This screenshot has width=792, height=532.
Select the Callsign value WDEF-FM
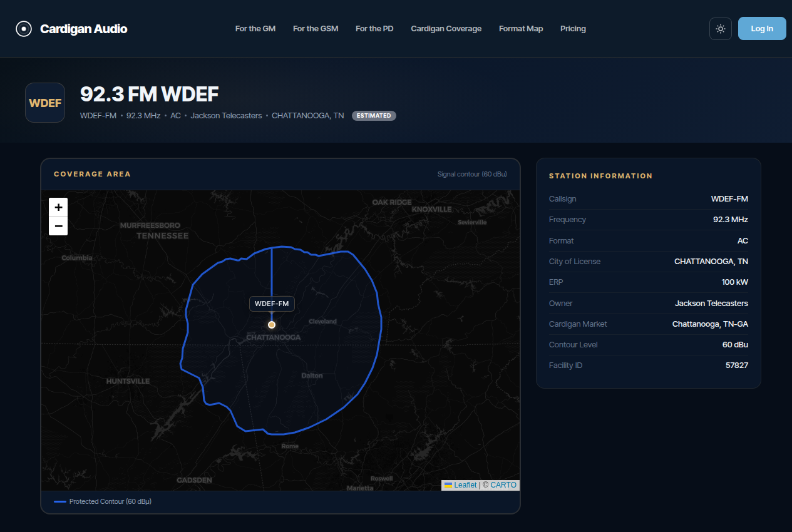(729, 199)
